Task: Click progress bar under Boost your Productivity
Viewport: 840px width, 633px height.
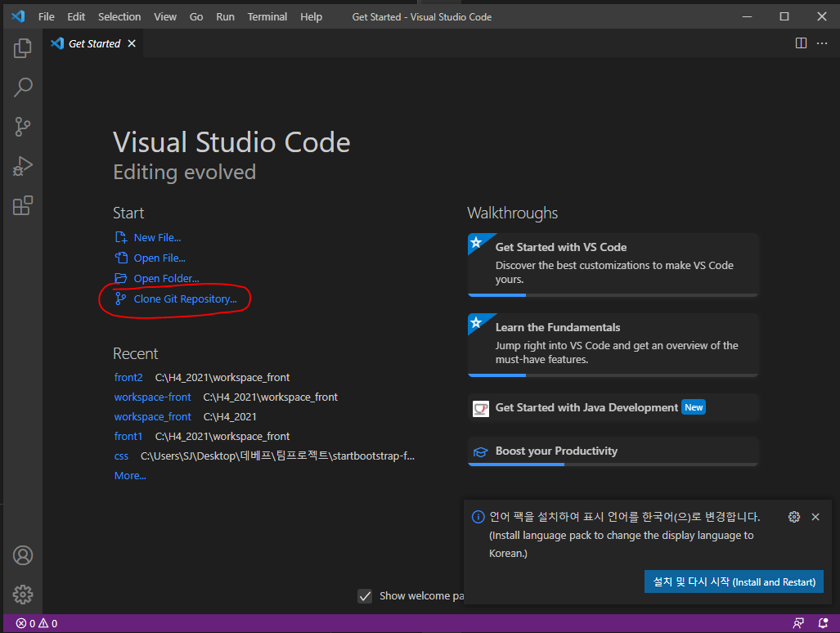Action: tap(613, 465)
